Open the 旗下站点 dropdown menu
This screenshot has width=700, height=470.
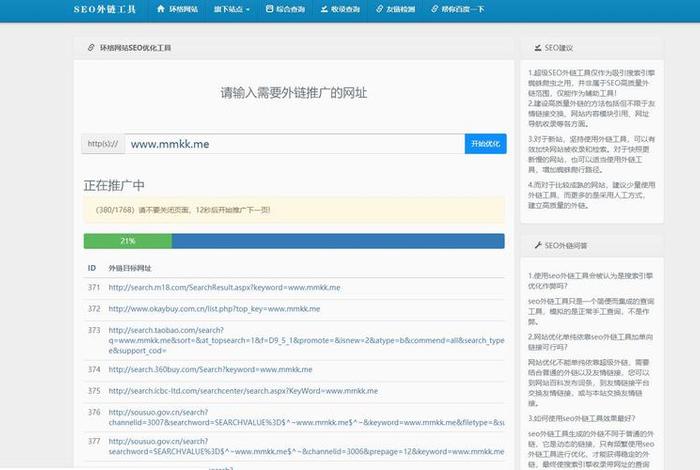[231, 9]
